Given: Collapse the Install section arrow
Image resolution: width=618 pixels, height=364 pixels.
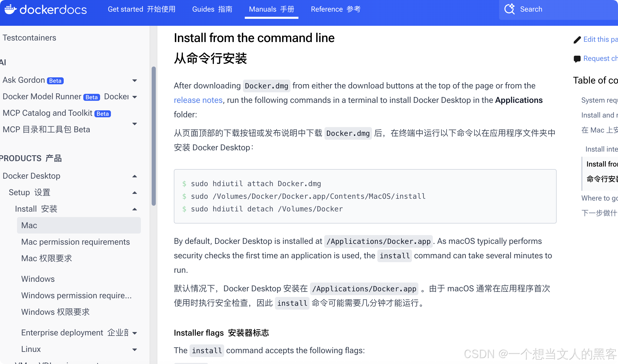Looking at the screenshot, I should pyautogui.click(x=135, y=209).
